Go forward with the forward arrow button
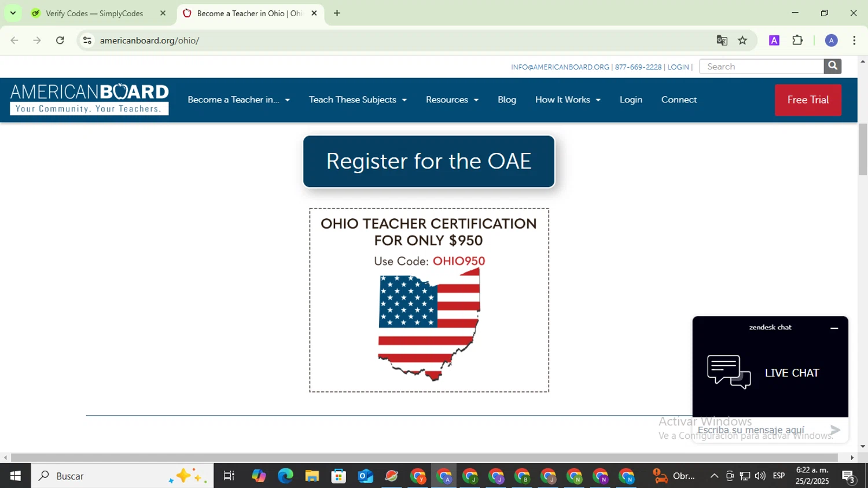Screen dimensions: 868x488 [x=37, y=41]
